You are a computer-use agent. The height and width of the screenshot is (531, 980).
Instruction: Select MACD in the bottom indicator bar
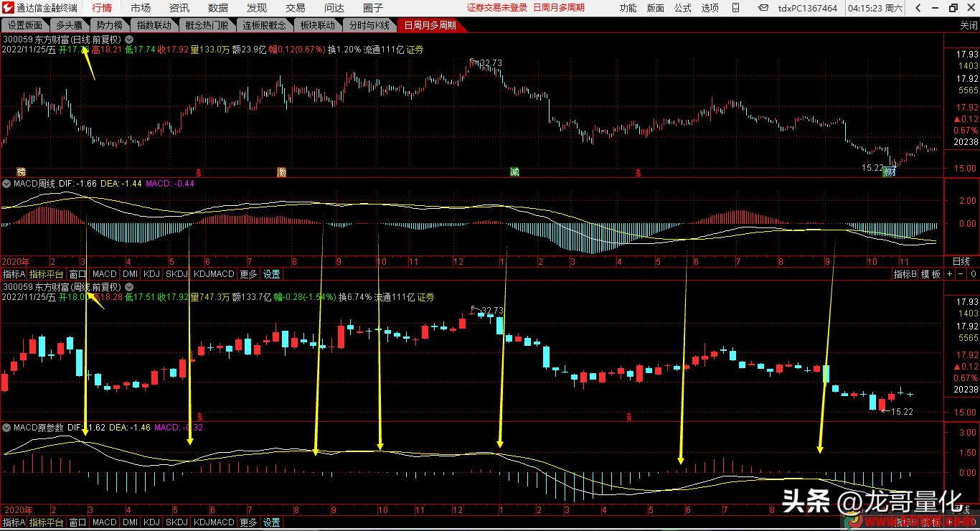[x=105, y=522]
